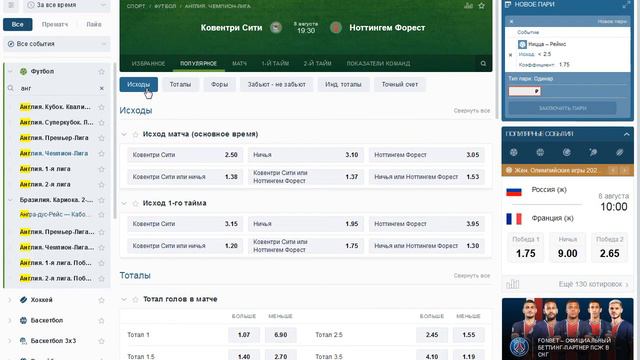Favorite 'Исход 1-го тайма' market star

(x=135, y=203)
